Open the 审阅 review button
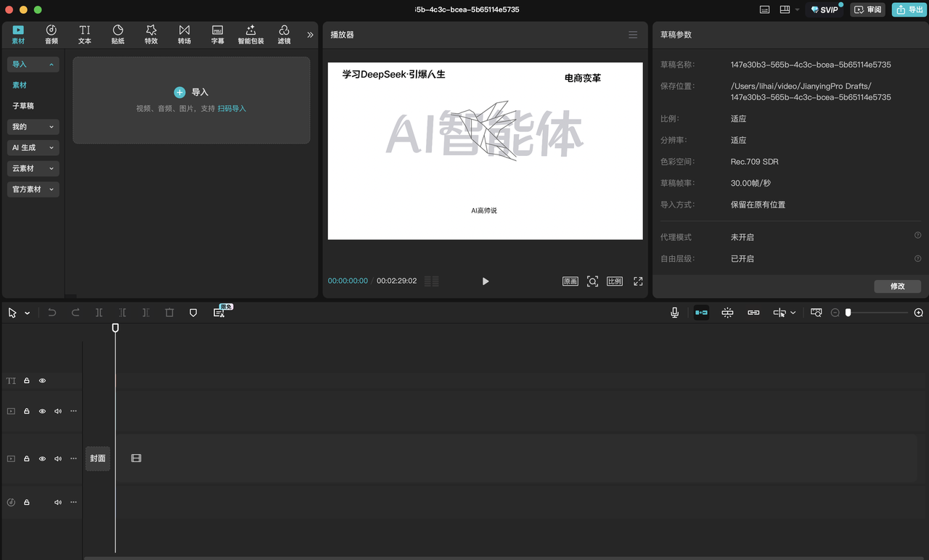The width and height of the screenshot is (929, 560). (868, 9)
